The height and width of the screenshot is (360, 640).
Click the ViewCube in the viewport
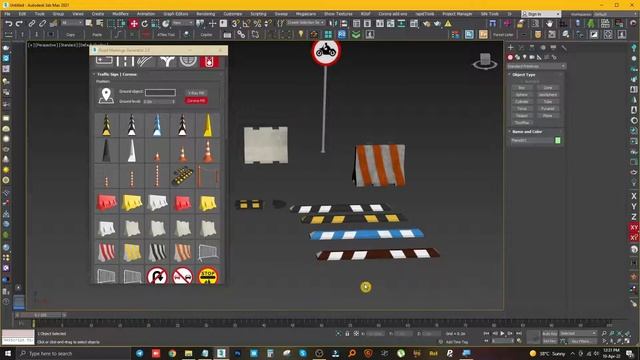[x=485, y=61]
